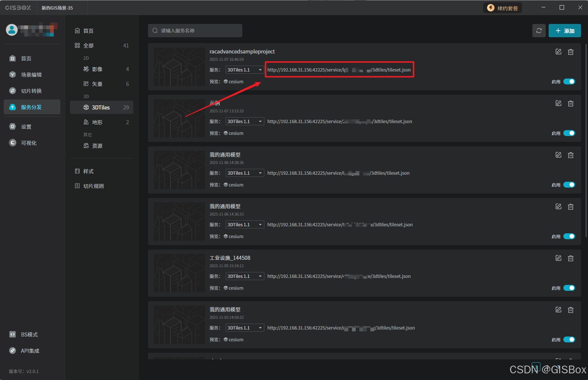Toggle 启用 switch for 工业设施_144508
588x380 pixels.
(x=569, y=288)
